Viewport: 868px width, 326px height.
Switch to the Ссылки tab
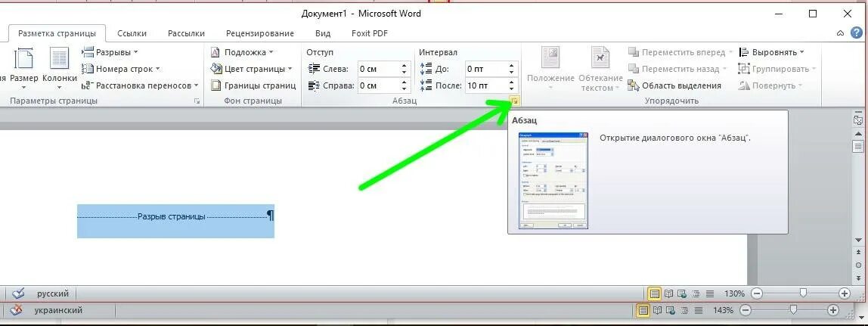(x=132, y=33)
